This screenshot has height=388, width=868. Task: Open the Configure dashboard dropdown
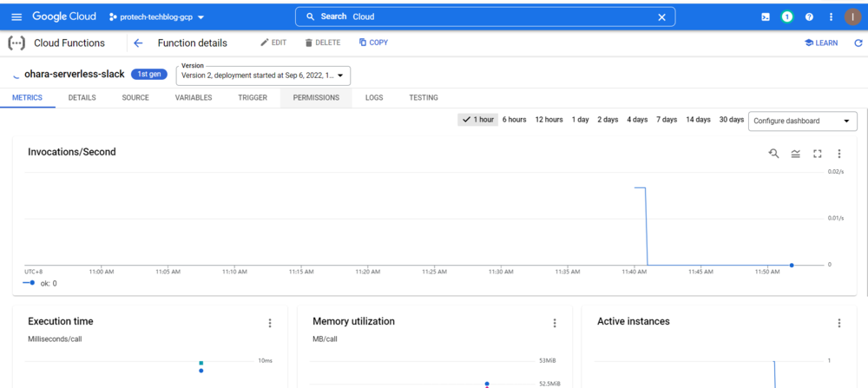pyautogui.click(x=802, y=121)
